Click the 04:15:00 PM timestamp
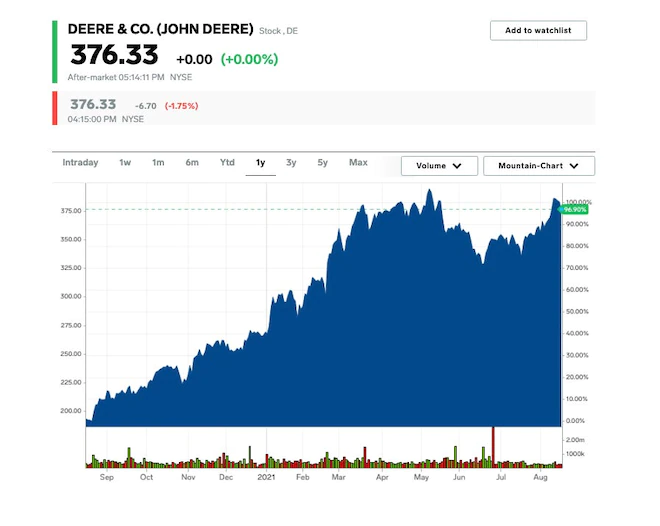This screenshot has height=526, width=660. pos(92,119)
